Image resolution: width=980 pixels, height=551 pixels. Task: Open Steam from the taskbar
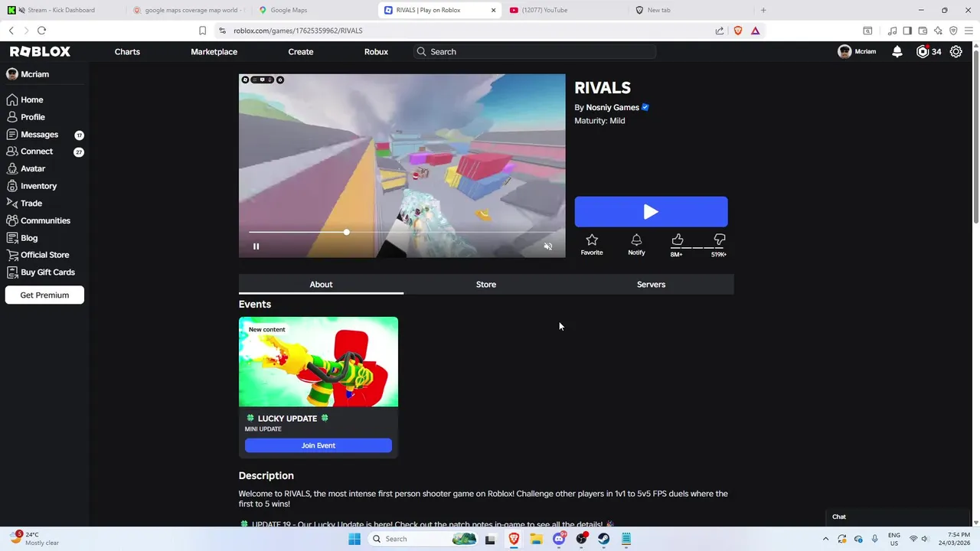click(604, 539)
